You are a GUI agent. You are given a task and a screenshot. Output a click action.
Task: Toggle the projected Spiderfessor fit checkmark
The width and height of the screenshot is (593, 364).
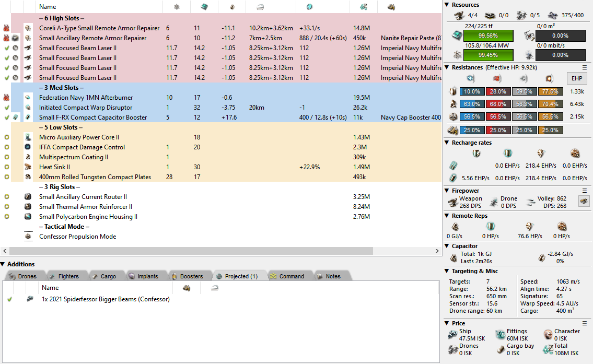[x=9, y=299]
